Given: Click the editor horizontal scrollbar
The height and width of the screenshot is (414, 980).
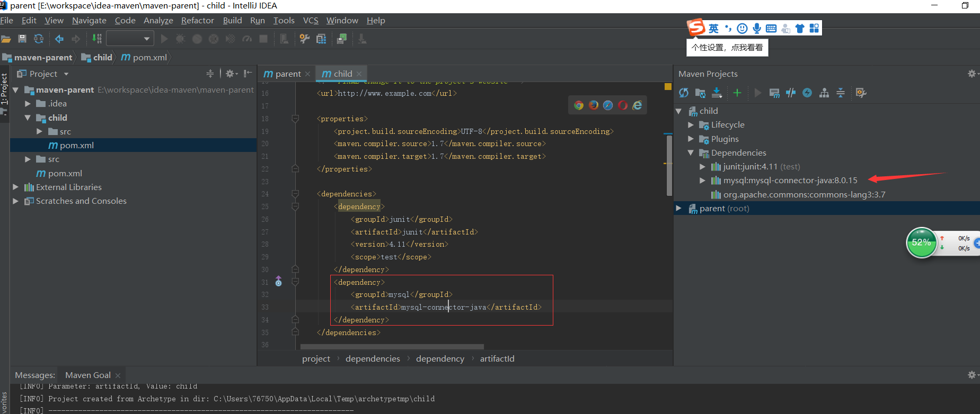Looking at the screenshot, I should [392, 347].
